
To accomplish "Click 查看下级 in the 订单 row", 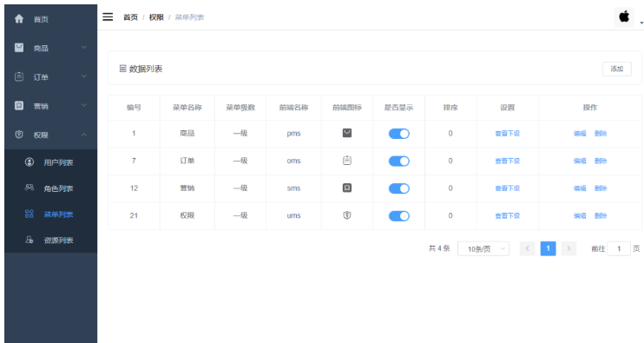I will (507, 161).
